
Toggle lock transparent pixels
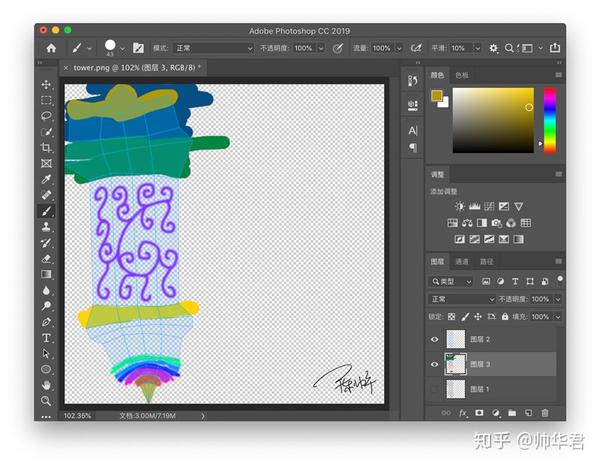(x=452, y=317)
